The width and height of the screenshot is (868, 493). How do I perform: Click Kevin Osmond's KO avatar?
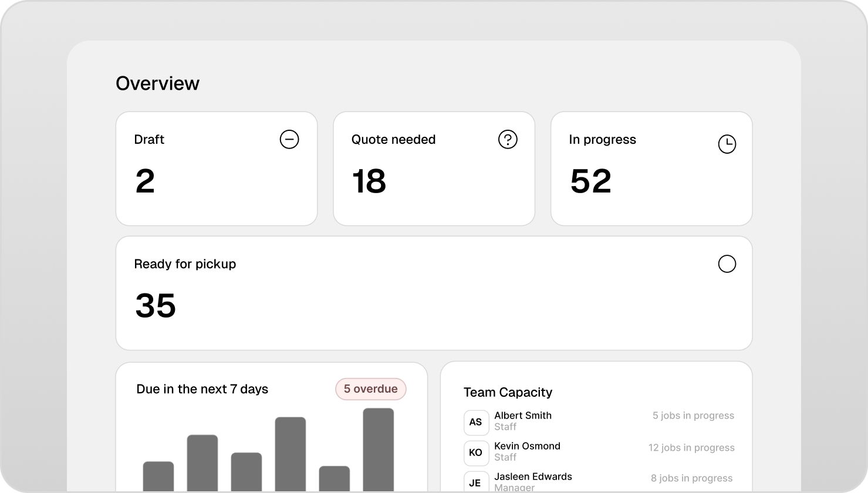click(476, 453)
